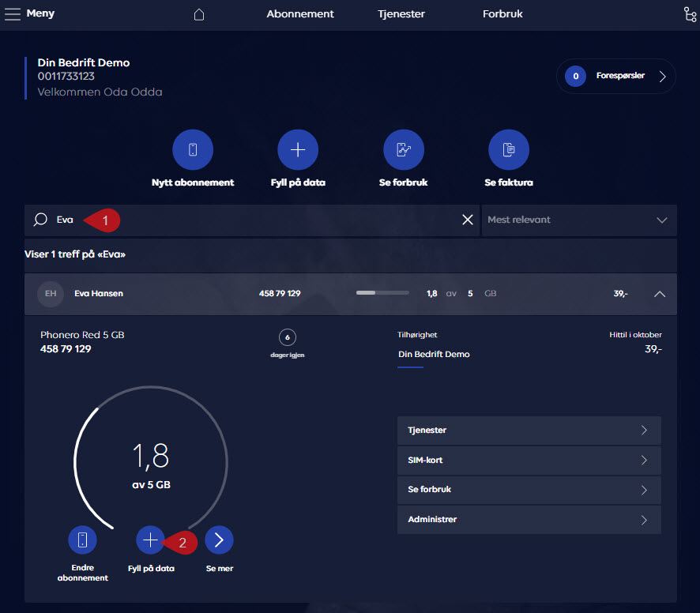Click the Hittil i oktober label
The height and width of the screenshot is (613, 700).
[x=635, y=335]
